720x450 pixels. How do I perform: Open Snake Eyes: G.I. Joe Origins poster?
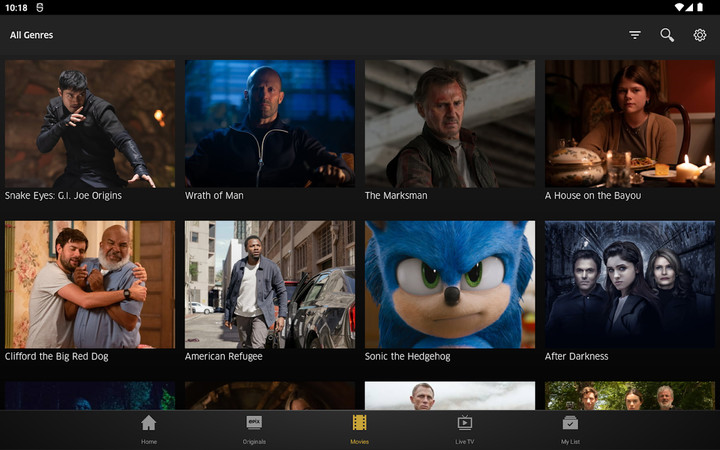click(x=90, y=124)
